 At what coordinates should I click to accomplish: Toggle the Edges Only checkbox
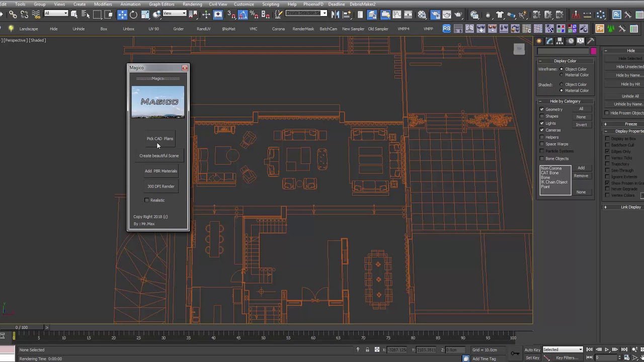(x=607, y=151)
